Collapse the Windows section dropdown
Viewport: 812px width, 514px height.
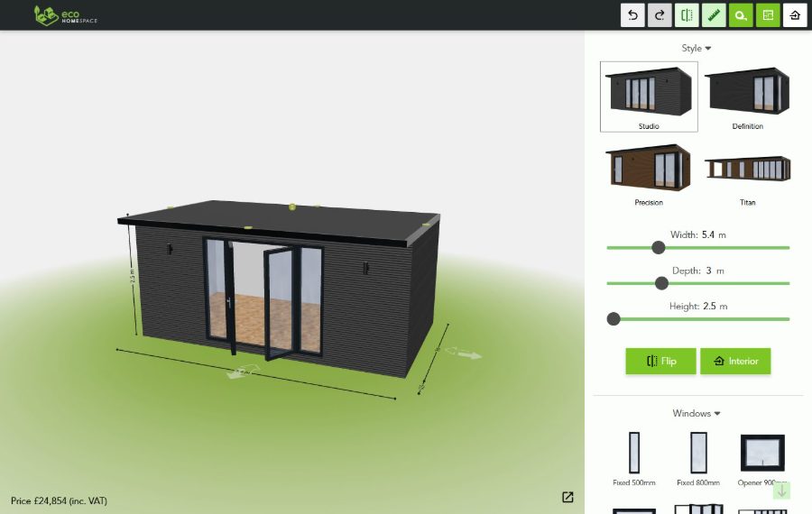pyautogui.click(x=696, y=413)
